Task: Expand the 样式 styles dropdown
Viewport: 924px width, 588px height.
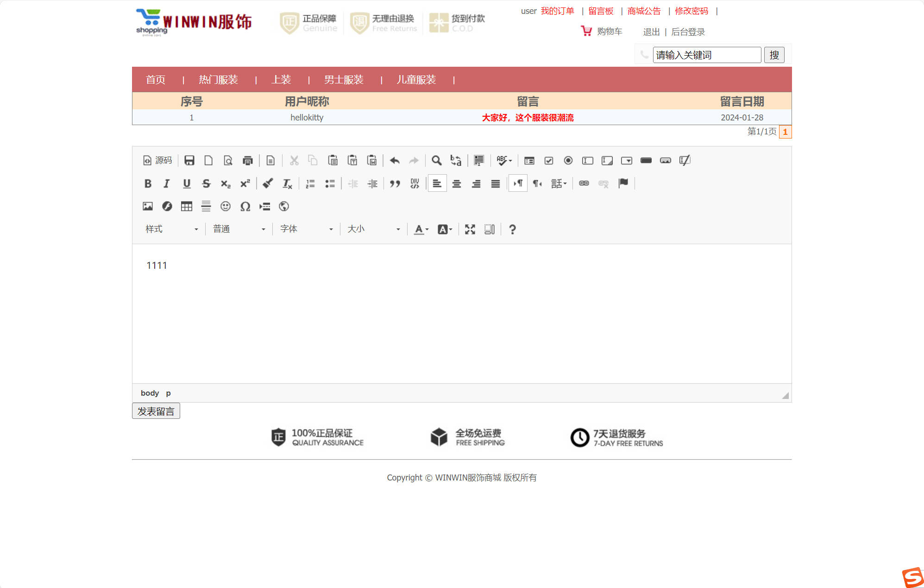Action: 171,228
